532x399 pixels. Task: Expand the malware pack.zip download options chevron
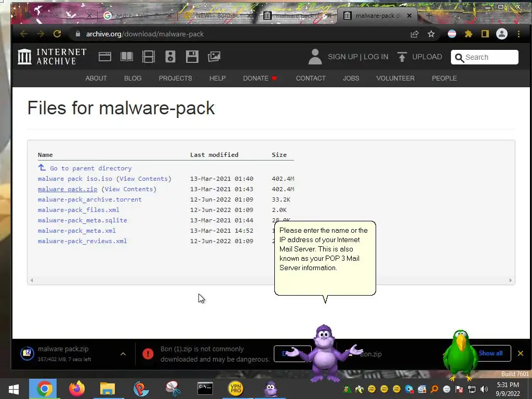point(123,354)
